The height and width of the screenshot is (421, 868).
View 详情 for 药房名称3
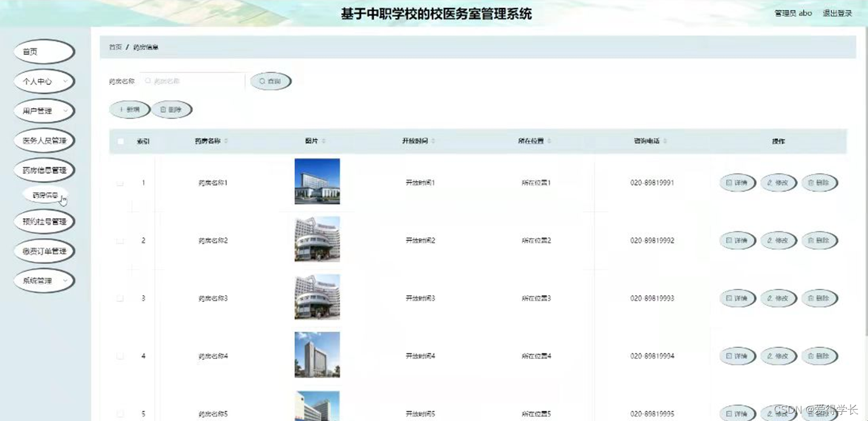[x=737, y=298]
